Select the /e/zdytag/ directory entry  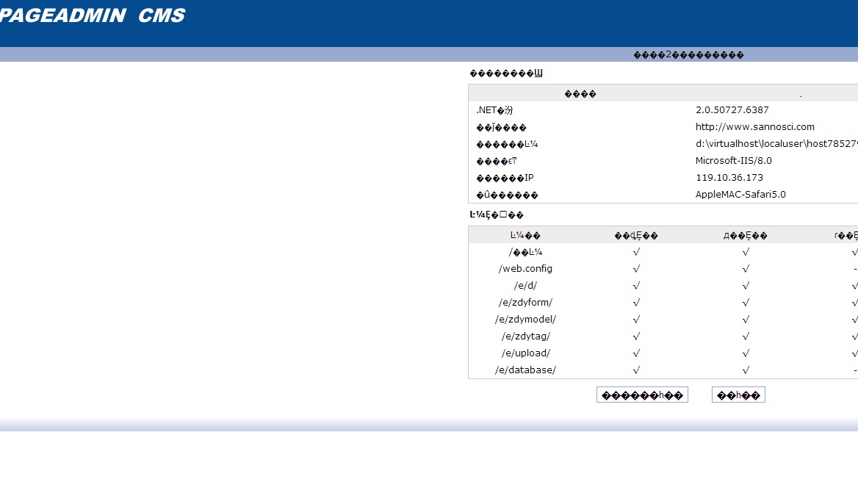coord(525,336)
